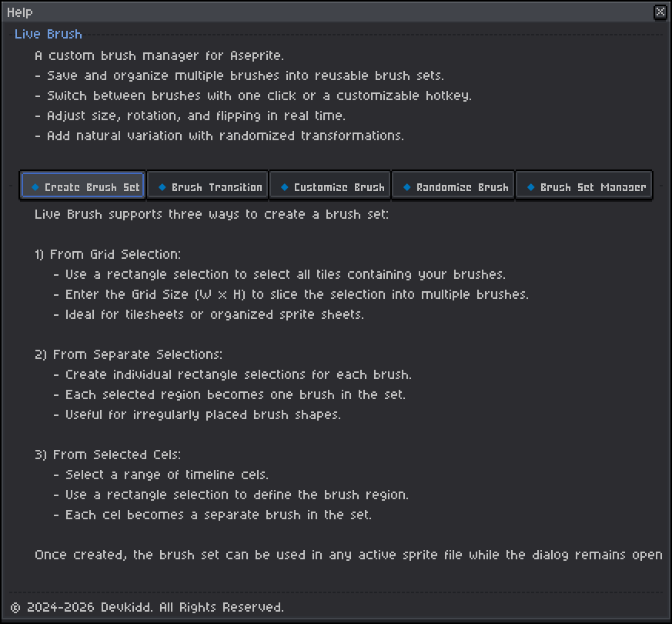Image resolution: width=672 pixels, height=624 pixels.
Task: Click the 'Live Brush' heading text
Action: point(48,34)
